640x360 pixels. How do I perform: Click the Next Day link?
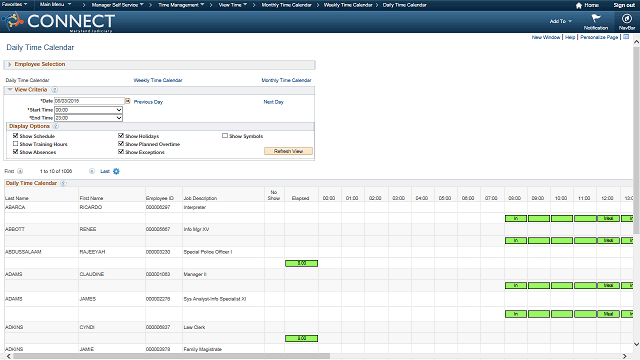(273, 102)
